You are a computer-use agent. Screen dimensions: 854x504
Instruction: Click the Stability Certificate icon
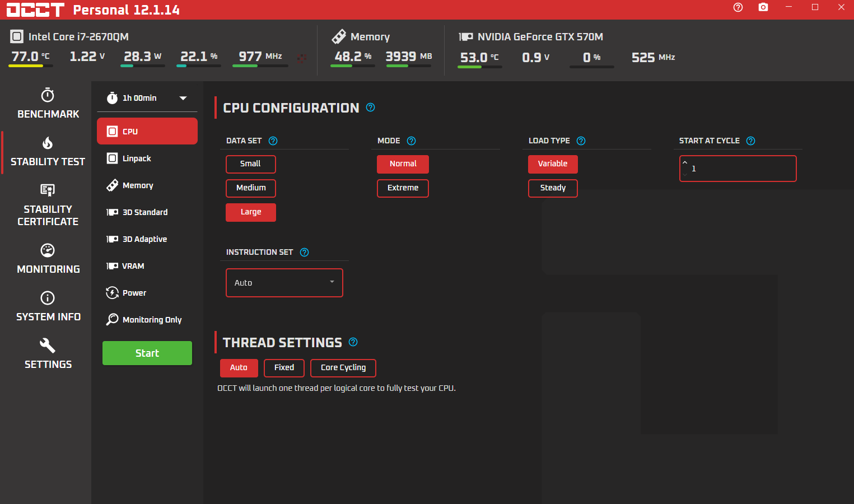48,190
